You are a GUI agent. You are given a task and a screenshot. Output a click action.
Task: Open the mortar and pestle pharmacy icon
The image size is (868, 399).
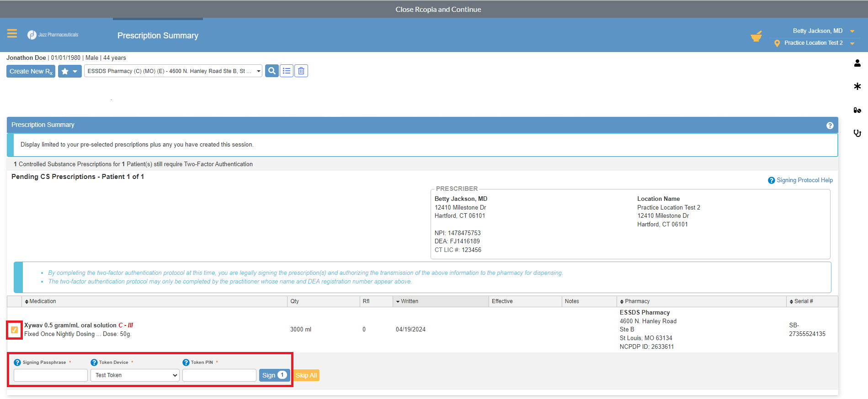pos(756,36)
